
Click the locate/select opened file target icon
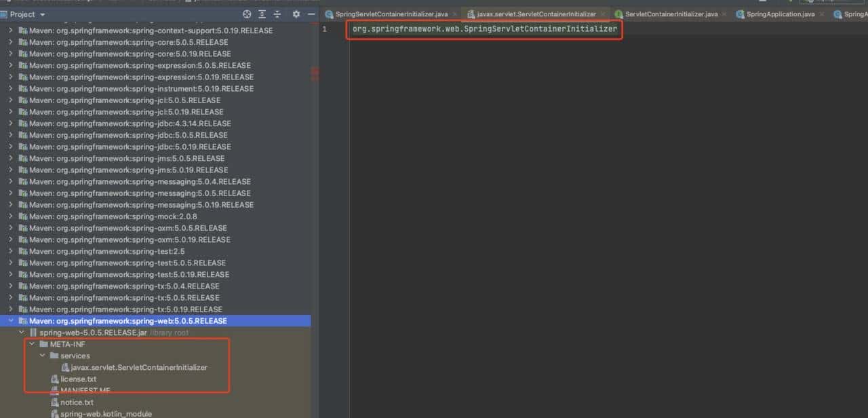(x=247, y=14)
